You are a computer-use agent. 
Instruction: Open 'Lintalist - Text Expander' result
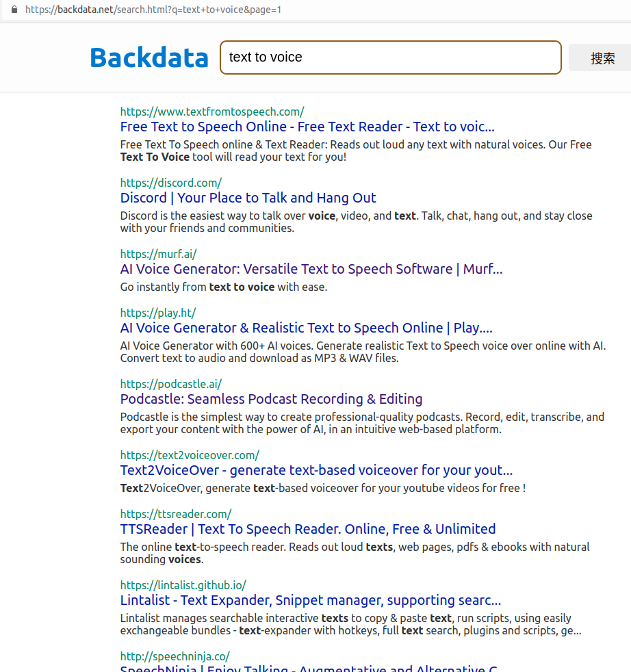pyautogui.click(x=311, y=600)
